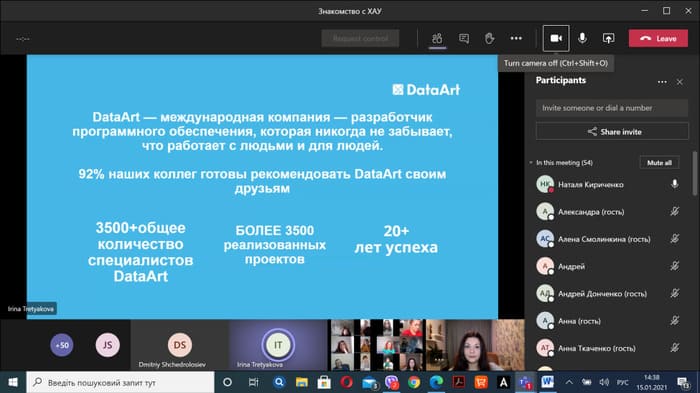Click muted mic icon for Андрей
Viewport: 700px width, 393px height.
pos(675,266)
